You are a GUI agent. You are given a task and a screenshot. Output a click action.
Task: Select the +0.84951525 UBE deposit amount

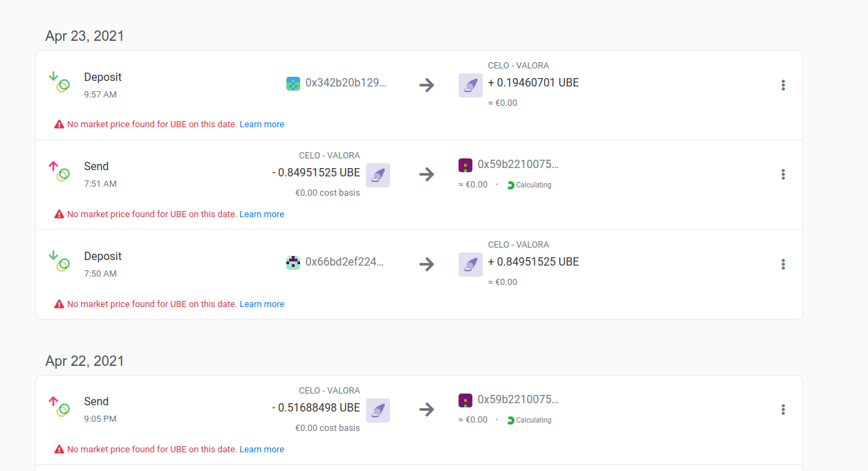(533, 262)
